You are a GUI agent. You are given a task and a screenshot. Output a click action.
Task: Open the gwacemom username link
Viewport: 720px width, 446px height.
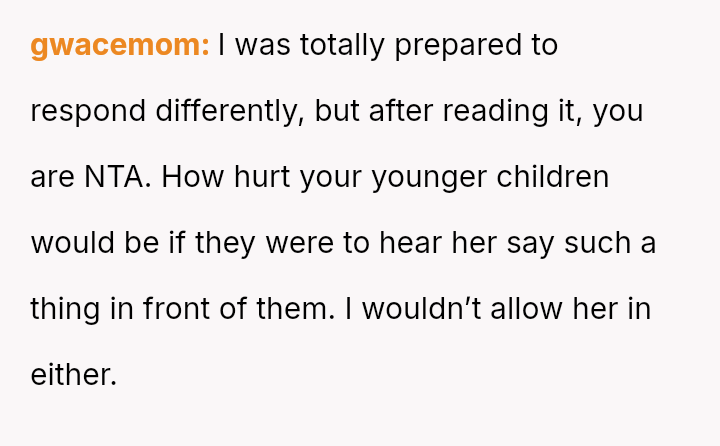pos(119,45)
